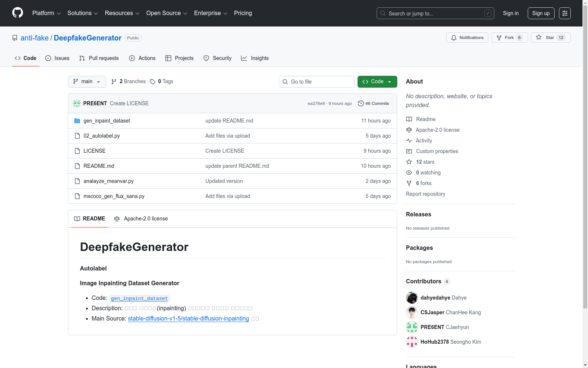Open commit hash ea278e9
Viewport: 588px width, 368px height.
tap(316, 103)
